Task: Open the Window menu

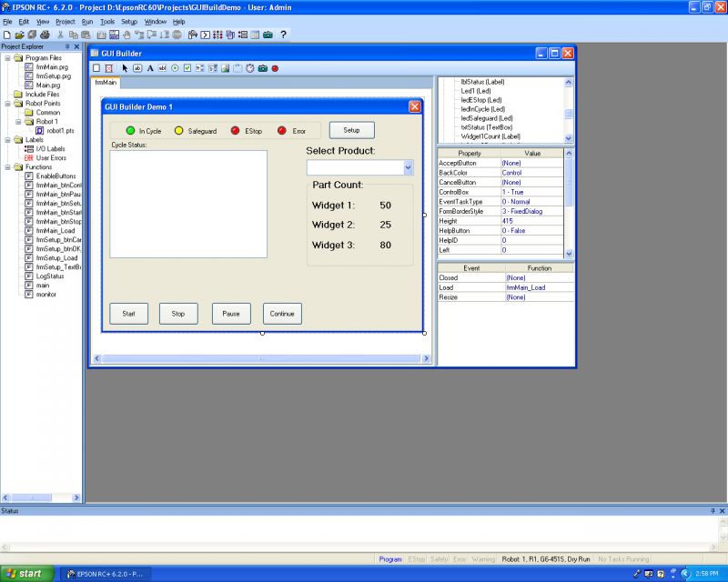Action: [x=155, y=22]
